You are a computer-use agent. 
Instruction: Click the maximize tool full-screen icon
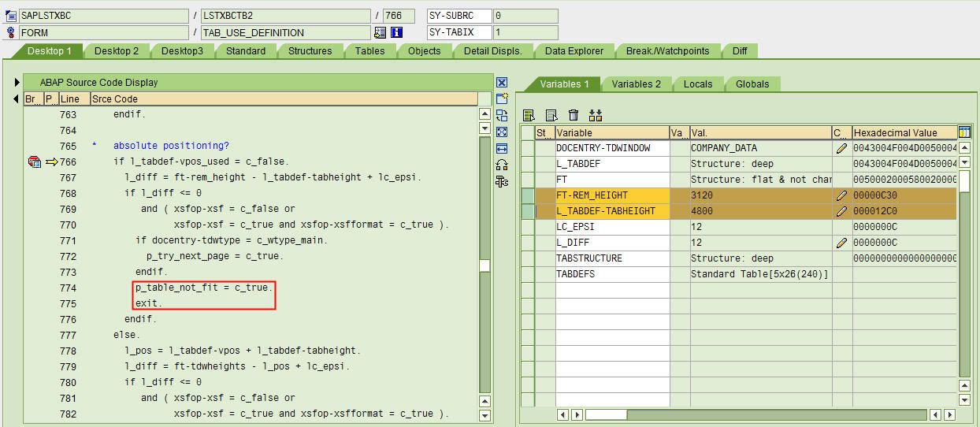click(x=502, y=132)
